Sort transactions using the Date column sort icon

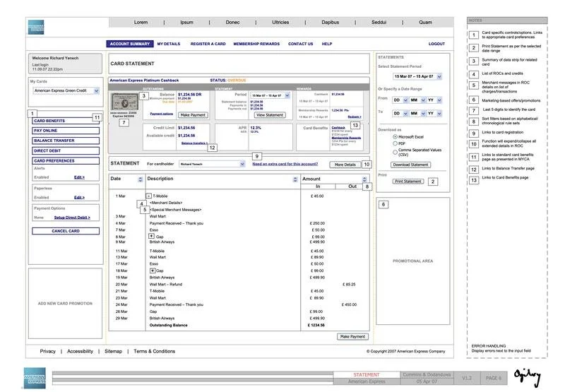pyautogui.click(x=140, y=179)
